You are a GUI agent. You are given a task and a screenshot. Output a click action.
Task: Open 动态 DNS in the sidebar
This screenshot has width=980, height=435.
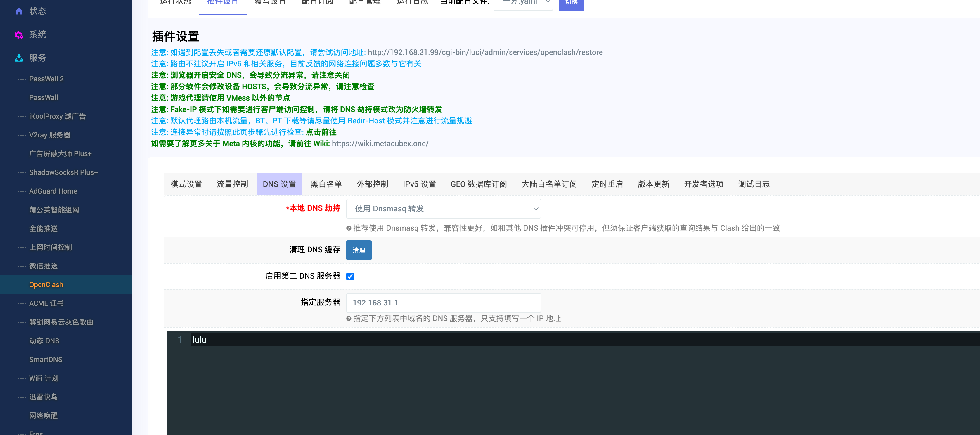[x=44, y=341]
